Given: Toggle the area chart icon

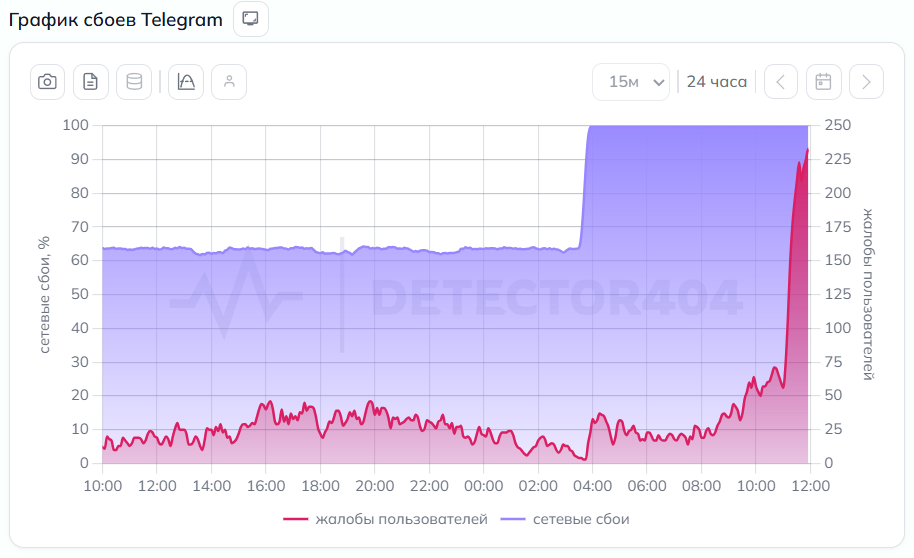Looking at the screenshot, I should pos(185,82).
